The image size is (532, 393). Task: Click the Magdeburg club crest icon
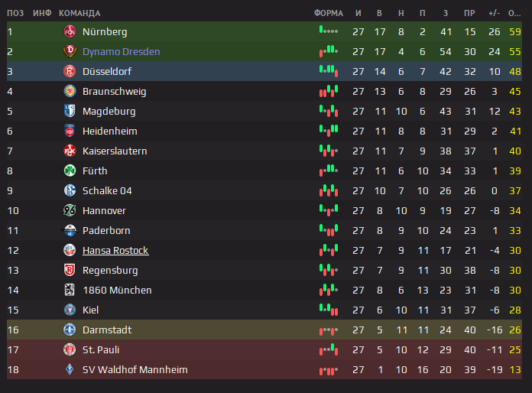pyautogui.click(x=70, y=111)
